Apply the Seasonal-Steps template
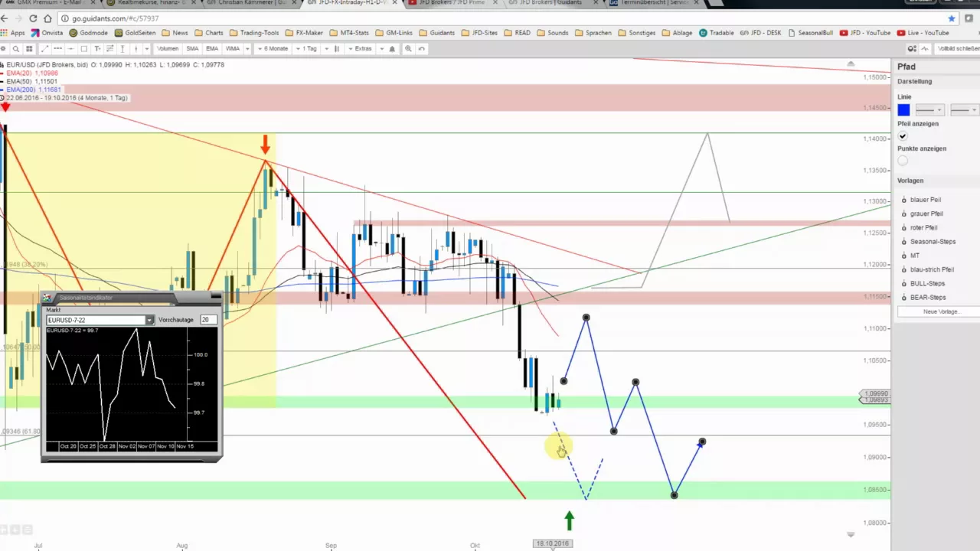This screenshot has height=551, width=980. pos(933,241)
